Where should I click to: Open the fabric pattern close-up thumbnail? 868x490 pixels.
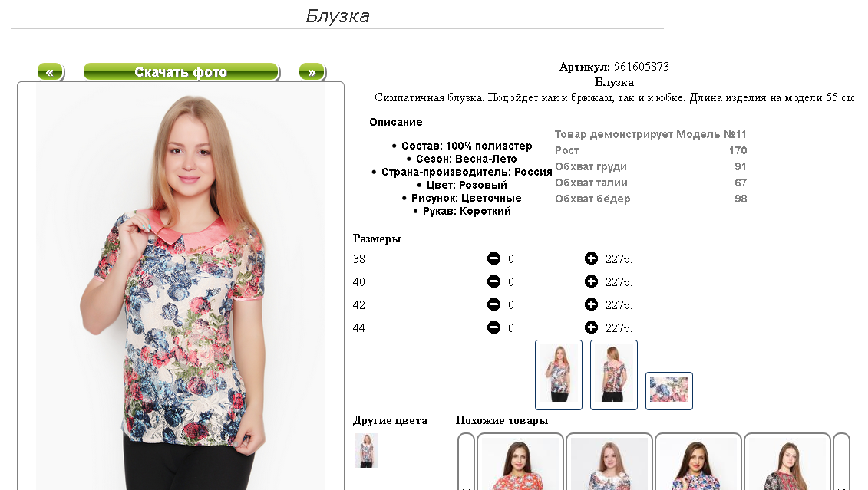tap(669, 391)
